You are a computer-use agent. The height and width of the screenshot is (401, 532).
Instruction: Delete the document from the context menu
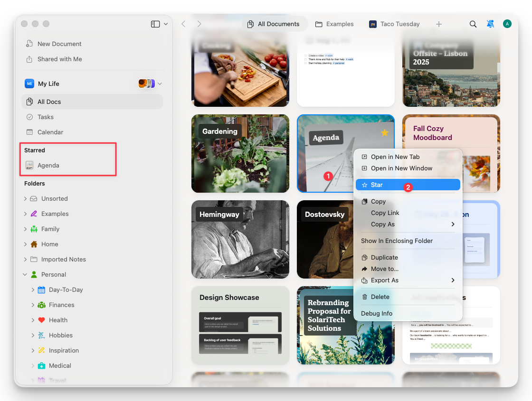tap(380, 297)
